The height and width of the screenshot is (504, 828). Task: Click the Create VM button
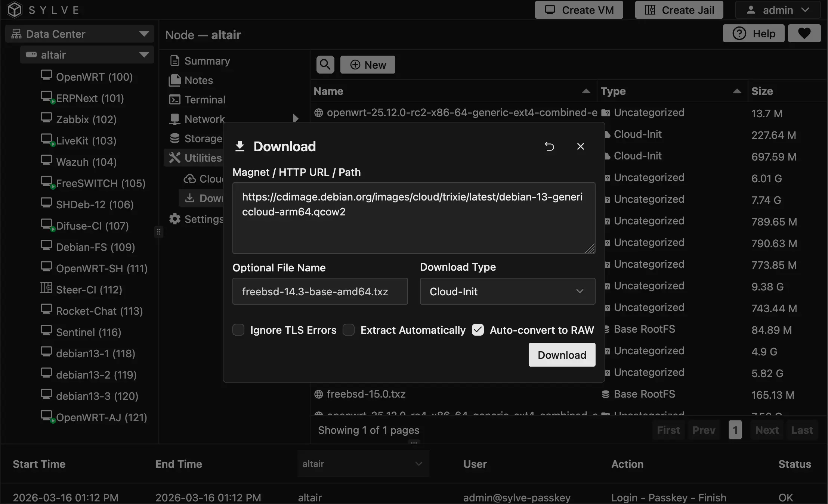pos(579,10)
